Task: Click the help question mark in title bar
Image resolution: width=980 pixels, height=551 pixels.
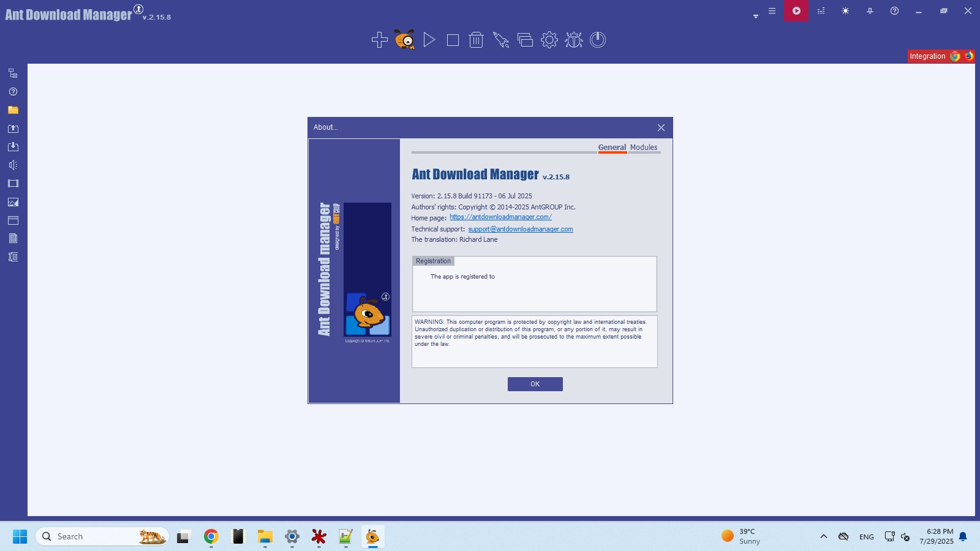Action: tap(894, 11)
